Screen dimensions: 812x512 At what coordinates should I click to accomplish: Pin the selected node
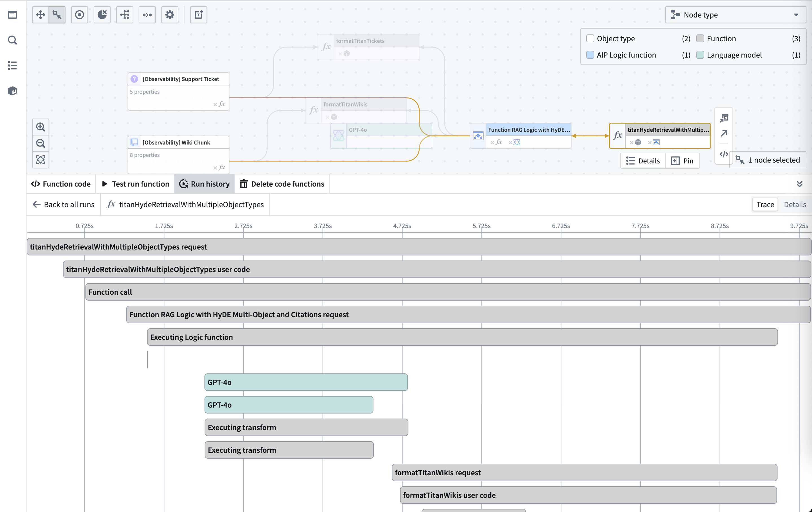(x=682, y=161)
